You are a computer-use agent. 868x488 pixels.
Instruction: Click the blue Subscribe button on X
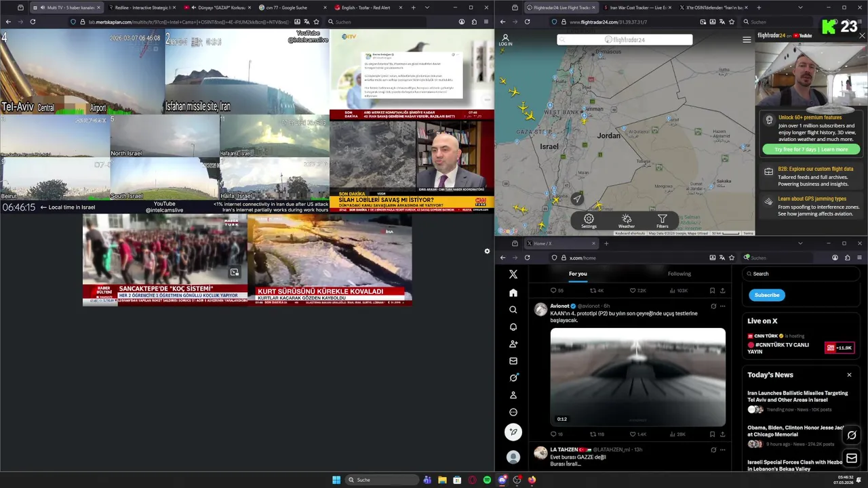pos(767,295)
